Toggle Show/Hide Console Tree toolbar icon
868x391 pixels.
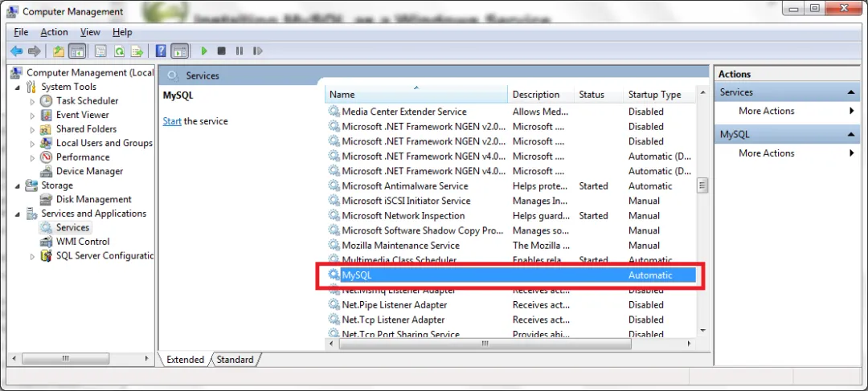click(x=77, y=51)
